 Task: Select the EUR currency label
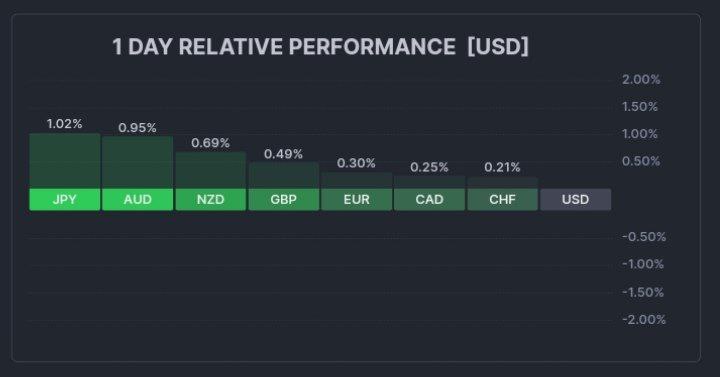pyautogui.click(x=357, y=199)
